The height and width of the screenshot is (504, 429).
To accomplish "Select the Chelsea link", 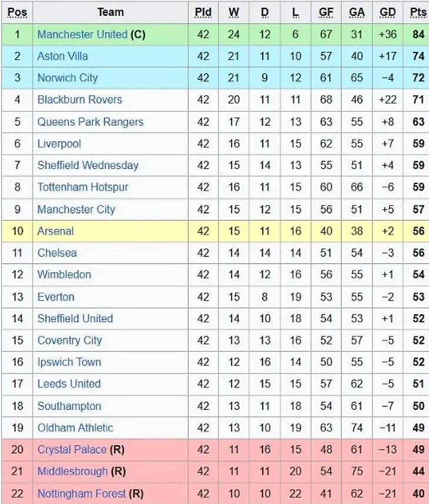I will [x=57, y=253].
